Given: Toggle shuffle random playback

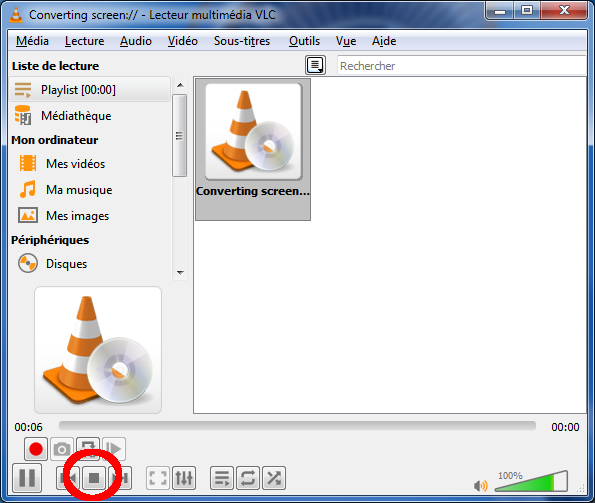Looking at the screenshot, I should [x=274, y=478].
